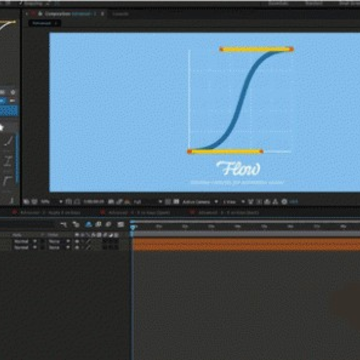The width and height of the screenshot is (360, 360).
Task: Toggle the Fast Previews icon
Action: 259,202
